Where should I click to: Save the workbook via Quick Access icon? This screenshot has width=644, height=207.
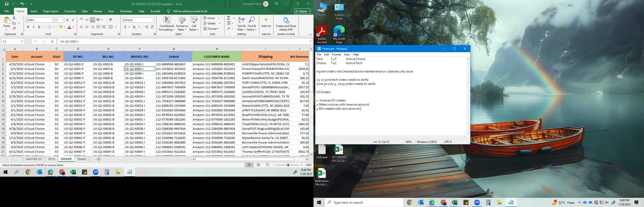point(6,4)
